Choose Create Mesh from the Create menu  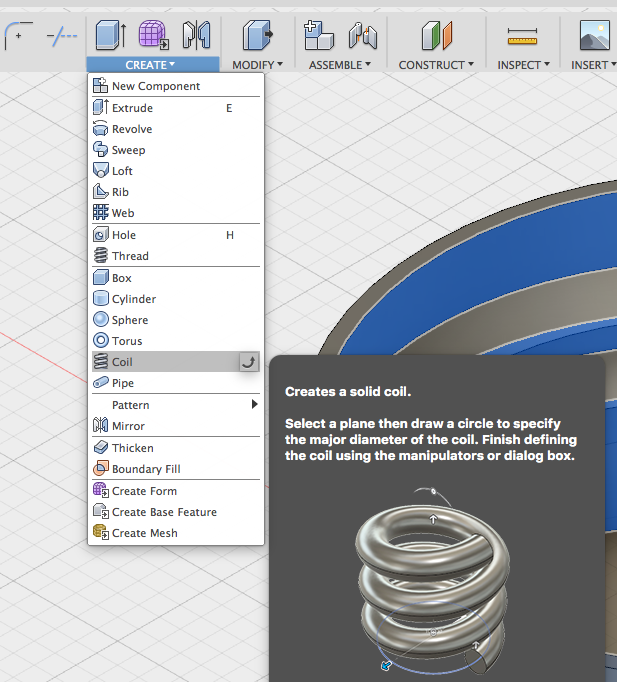tap(176, 532)
